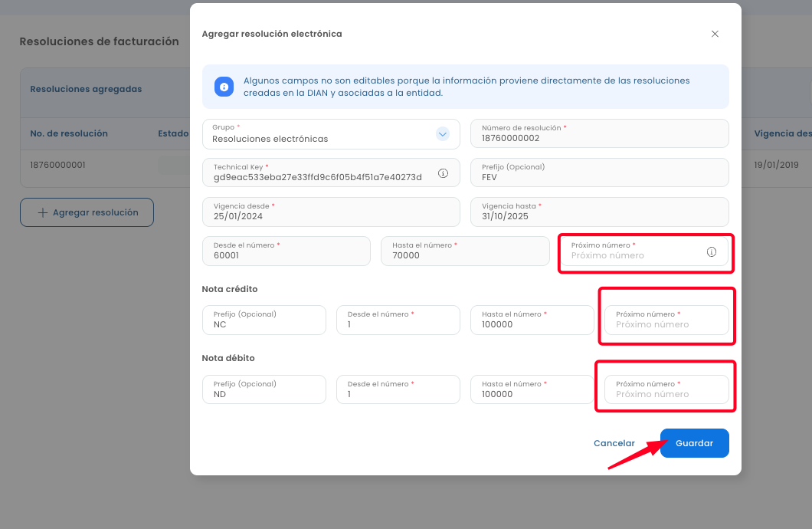Click the Prefijo FEV input field

tap(599, 173)
